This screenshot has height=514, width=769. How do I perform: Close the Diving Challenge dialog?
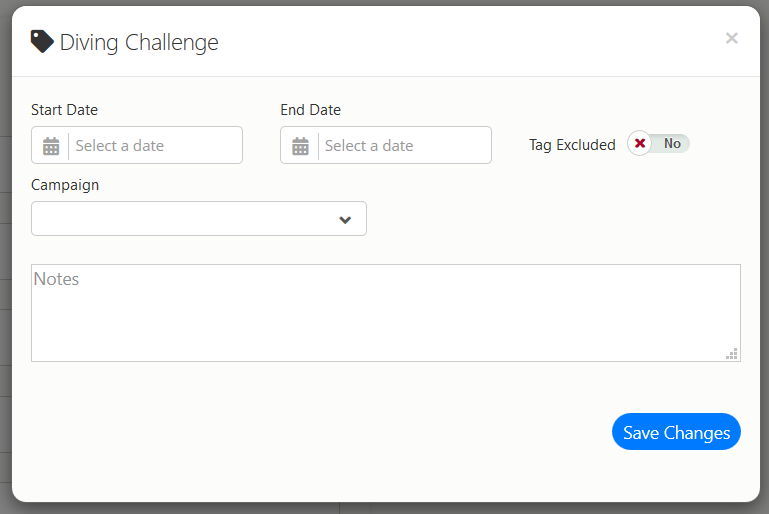tap(732, 38)
